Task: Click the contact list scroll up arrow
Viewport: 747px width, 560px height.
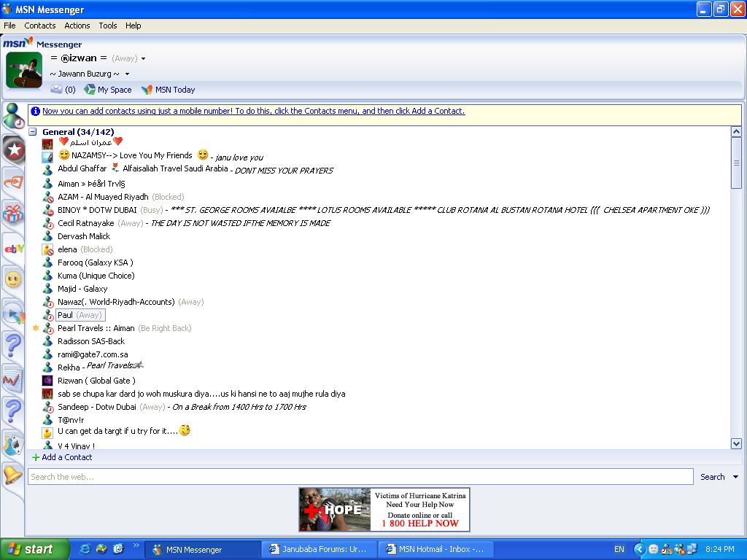Action: point(736,132)
